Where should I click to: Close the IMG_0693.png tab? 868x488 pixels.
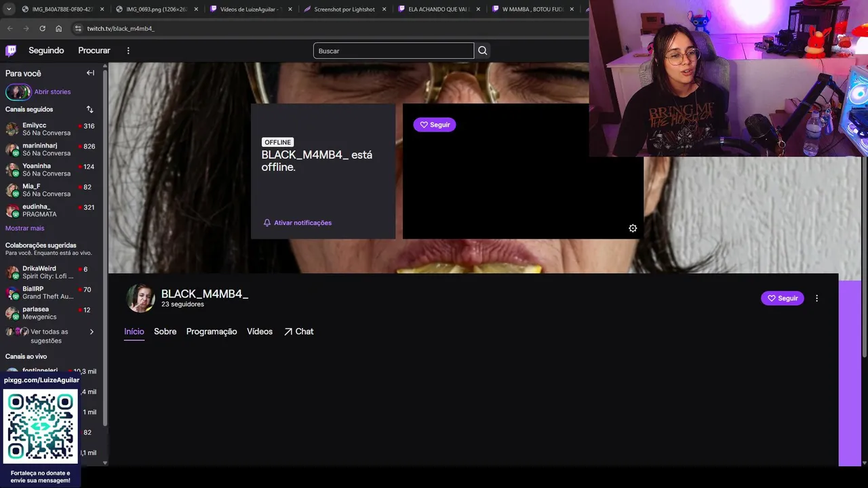point(196,9)
